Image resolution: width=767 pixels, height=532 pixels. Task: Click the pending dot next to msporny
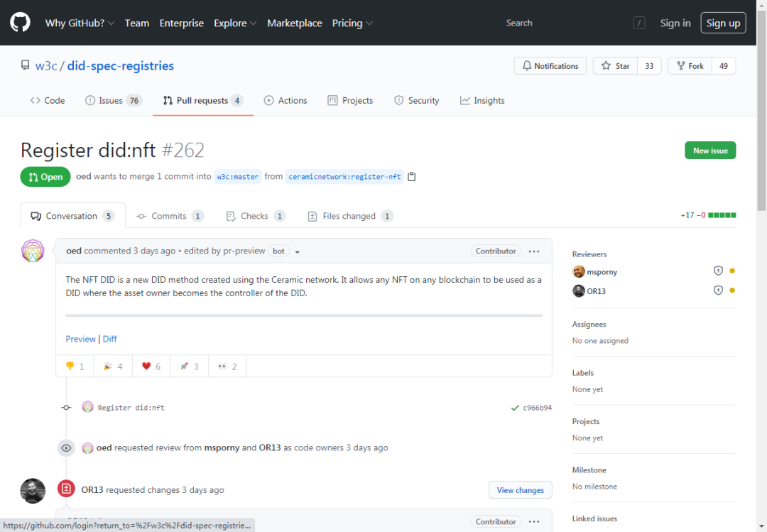732,271
